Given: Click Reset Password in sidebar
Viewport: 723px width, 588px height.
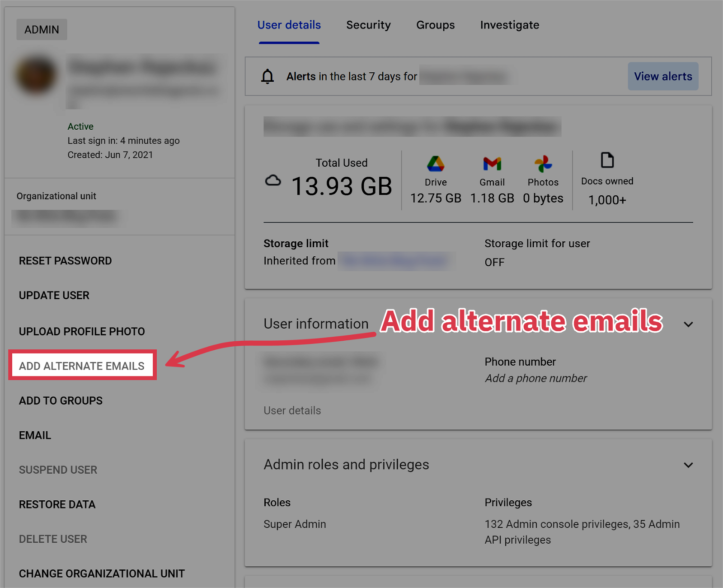Looking at the screenshot, I should 65,261.
